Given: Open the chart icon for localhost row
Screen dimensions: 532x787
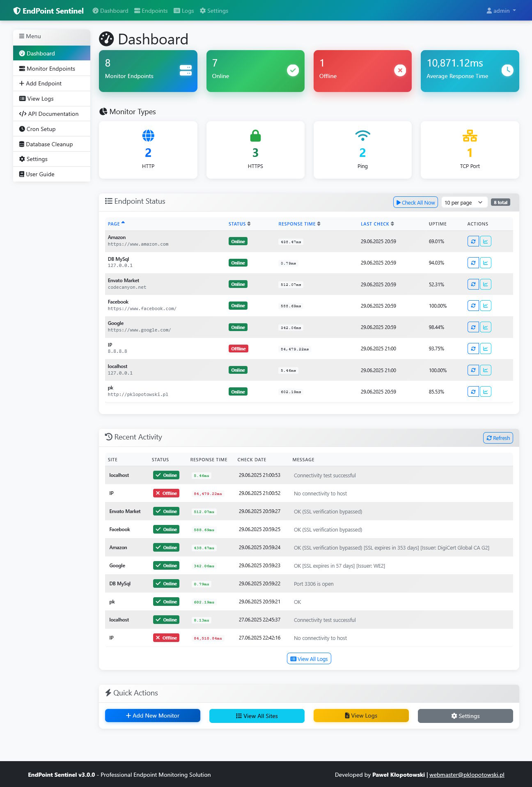Looking at the screenshot, I should tap(486, 370).
